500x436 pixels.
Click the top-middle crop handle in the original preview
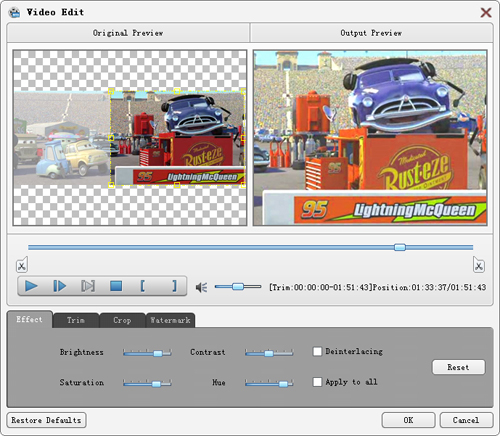[177, 91]
